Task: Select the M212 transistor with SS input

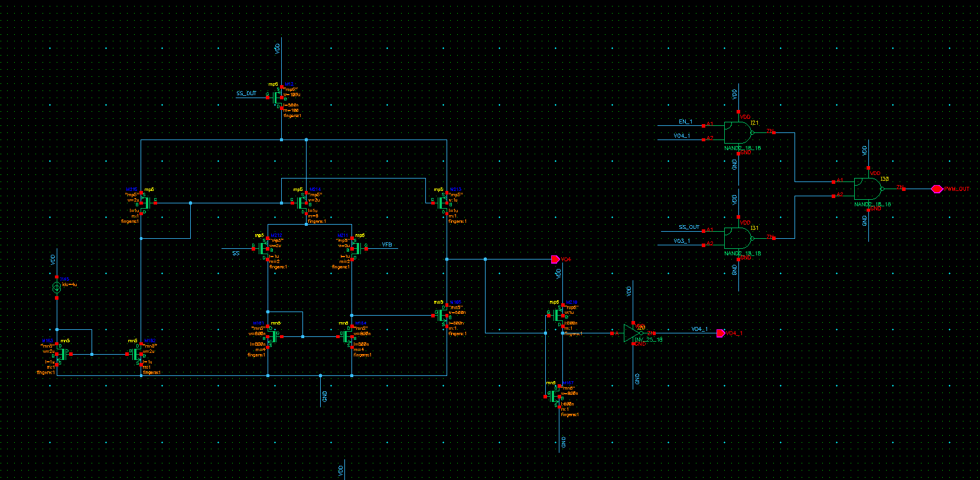Action: pos(264,248)
